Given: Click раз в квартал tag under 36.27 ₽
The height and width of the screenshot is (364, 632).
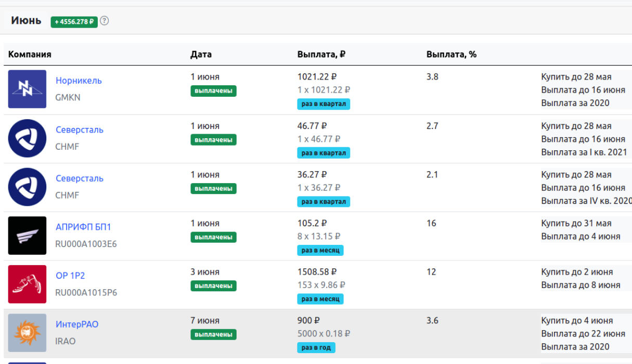Looking at the screenshot, I should [324, 201].
